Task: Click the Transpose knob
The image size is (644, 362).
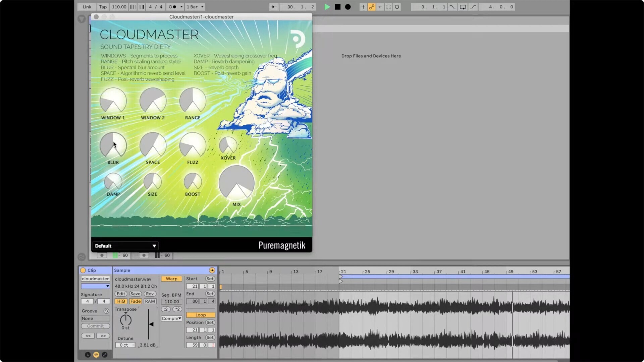Action: point(125,320)
